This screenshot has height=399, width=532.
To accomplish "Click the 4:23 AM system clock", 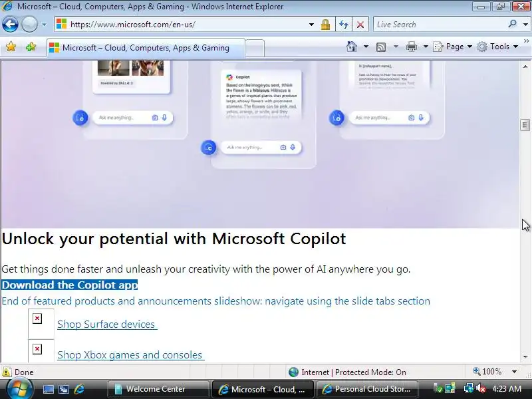I will coord(507,389).
